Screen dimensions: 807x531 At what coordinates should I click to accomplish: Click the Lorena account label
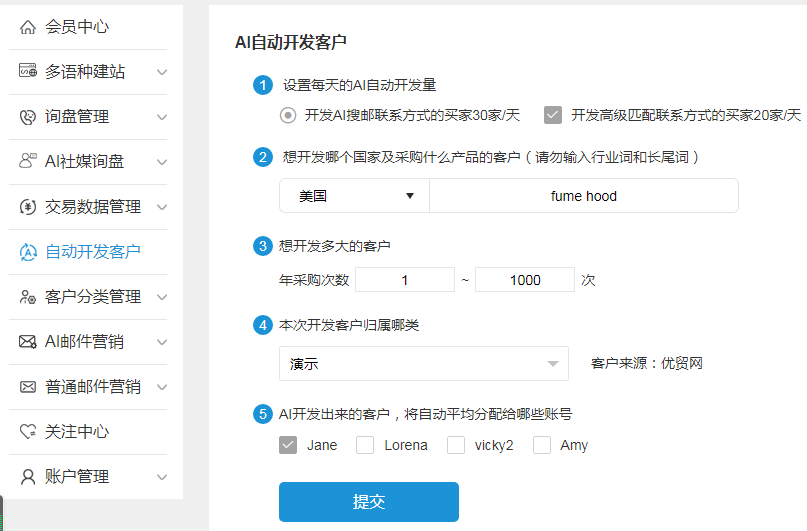click(x=406, y=445)
